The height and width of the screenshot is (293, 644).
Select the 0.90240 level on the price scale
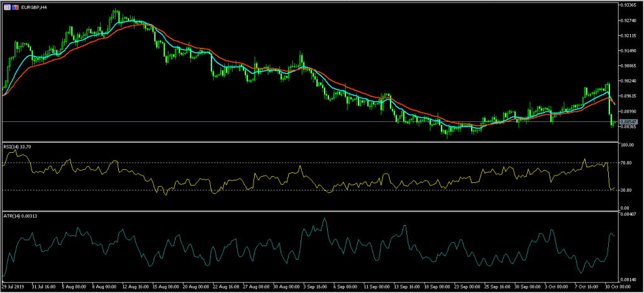tap(629, 81)
